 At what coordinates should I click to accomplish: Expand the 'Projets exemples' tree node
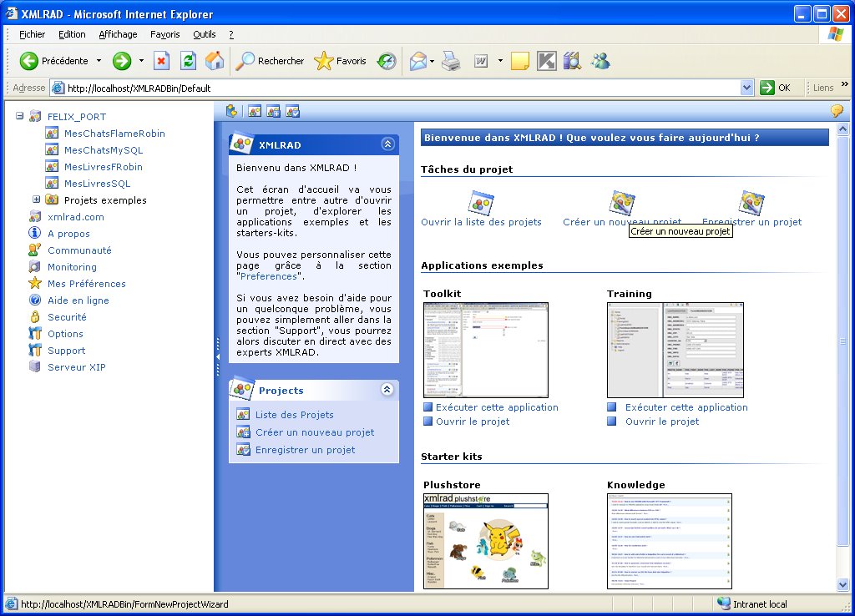click(37, 199)
